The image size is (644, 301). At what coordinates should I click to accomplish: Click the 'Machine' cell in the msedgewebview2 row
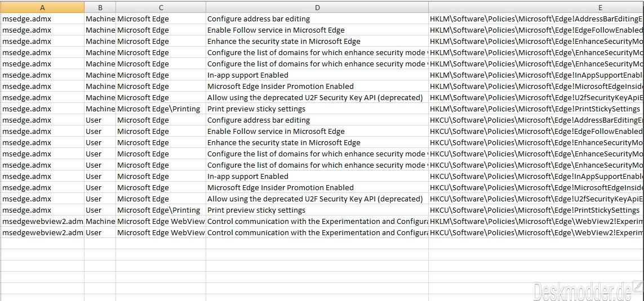[100, 222]
